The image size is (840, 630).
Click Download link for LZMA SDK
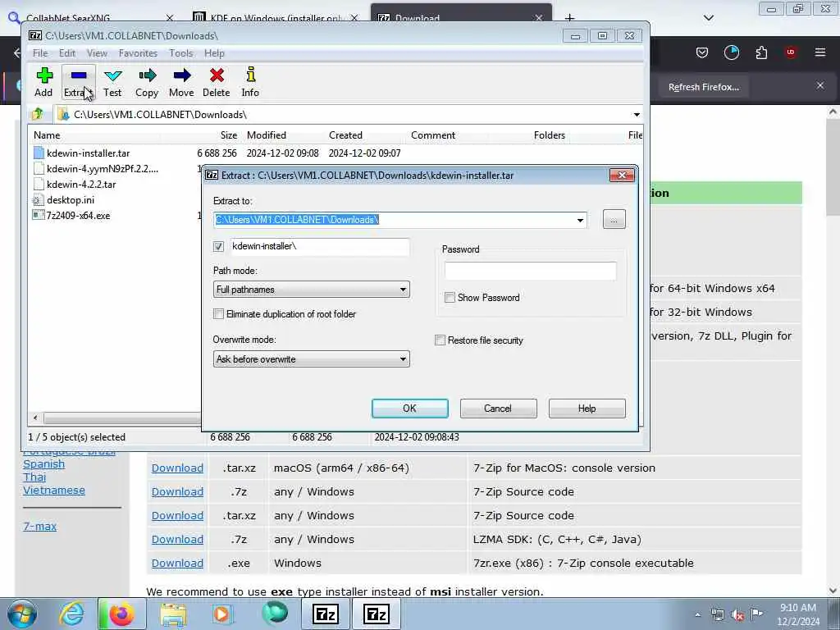click(177, 540)
